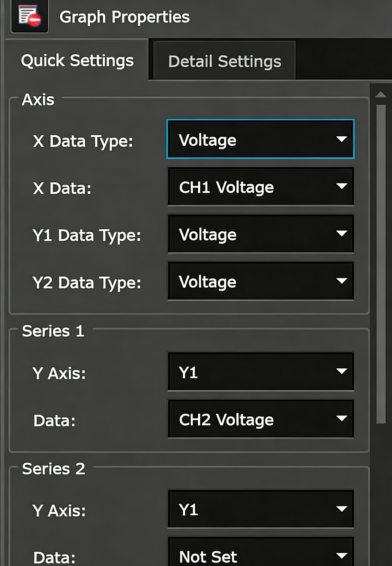
Task: Click the vertical scrollbar thumb
Action: (x=381, y=263)
